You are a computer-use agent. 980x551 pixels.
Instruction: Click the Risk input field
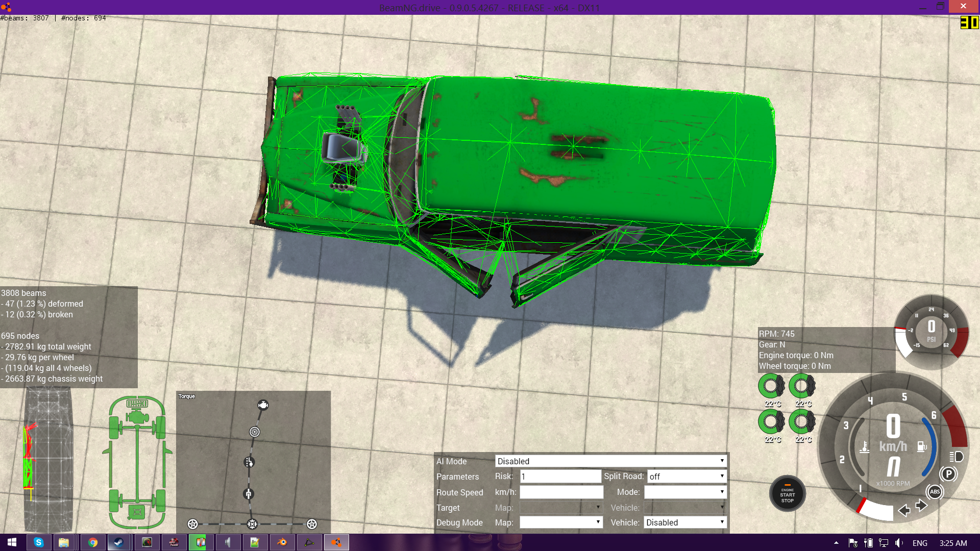point(560,477)
